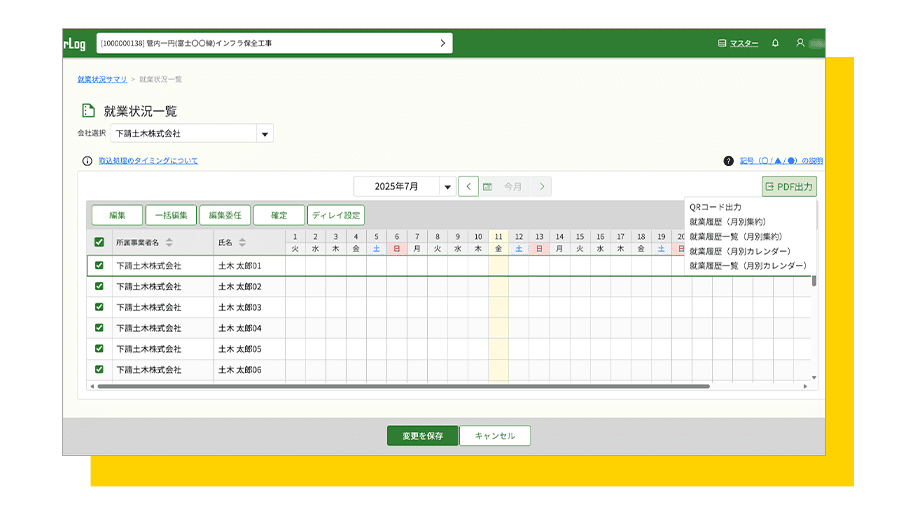Expand the project selector in the header
The height and width of the screenshot is (515, 916).
coord(442,43)
